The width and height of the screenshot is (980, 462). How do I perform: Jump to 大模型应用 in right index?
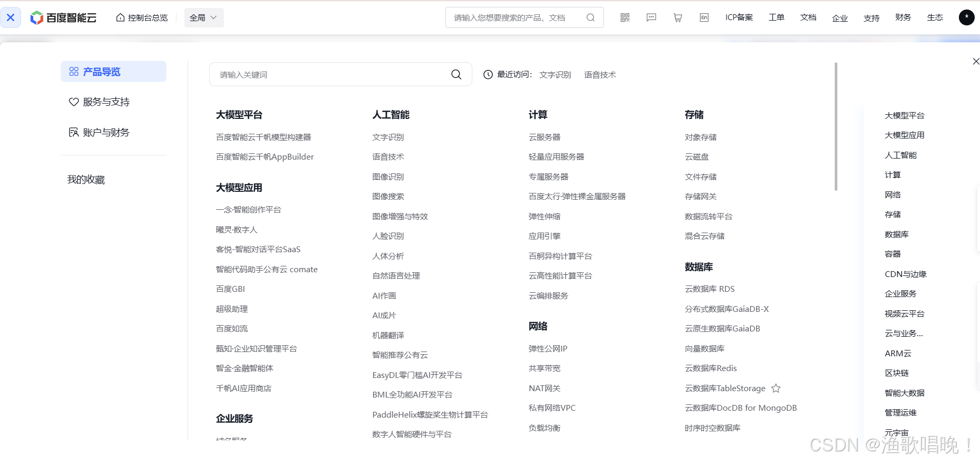[x=904, y=135]
